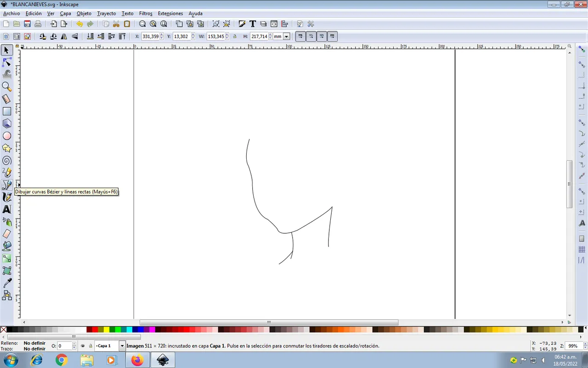
Task: Toggle snap to grids button
Action: coord(582,249)
